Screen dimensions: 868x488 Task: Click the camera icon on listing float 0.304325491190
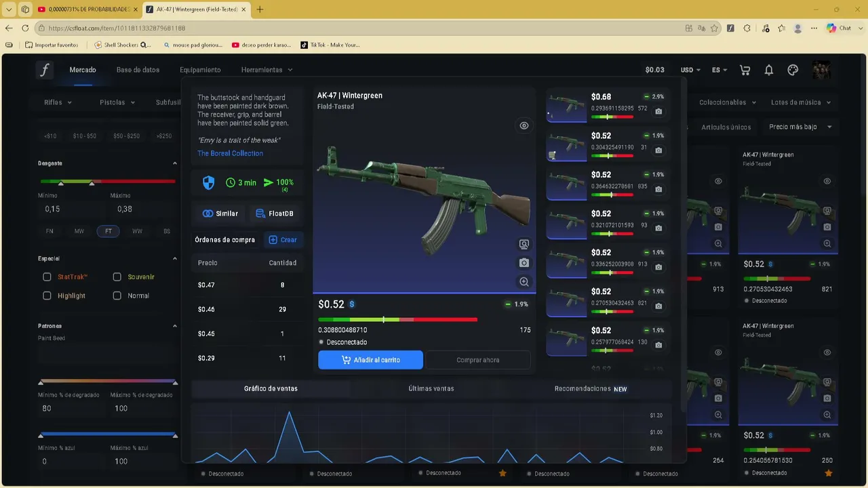tap(658, 150)
